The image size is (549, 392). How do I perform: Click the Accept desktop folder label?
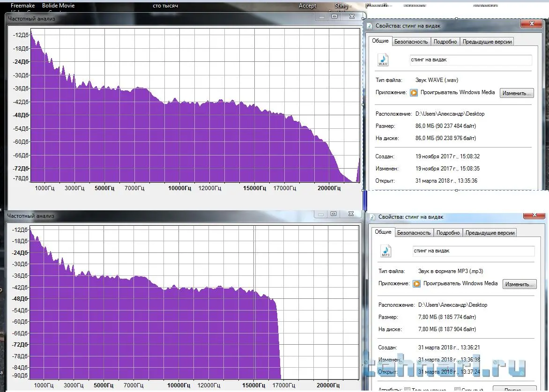[x=307, y=6]
